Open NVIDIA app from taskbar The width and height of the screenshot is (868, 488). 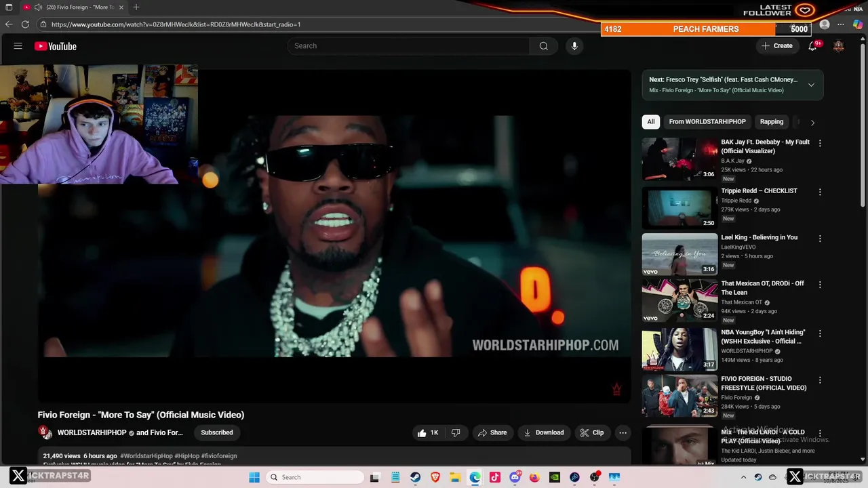[x=555, y=477]
